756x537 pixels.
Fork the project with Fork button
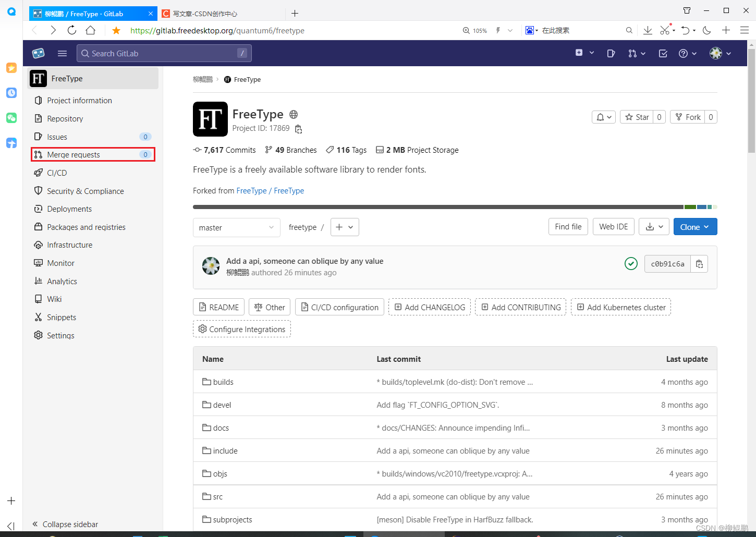(688, 117)
